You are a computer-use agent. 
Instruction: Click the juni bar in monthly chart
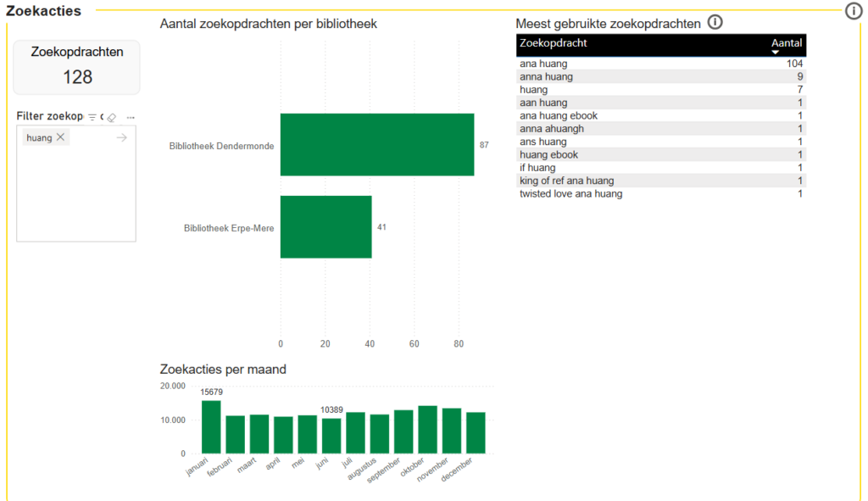click(x=331, y=436)
